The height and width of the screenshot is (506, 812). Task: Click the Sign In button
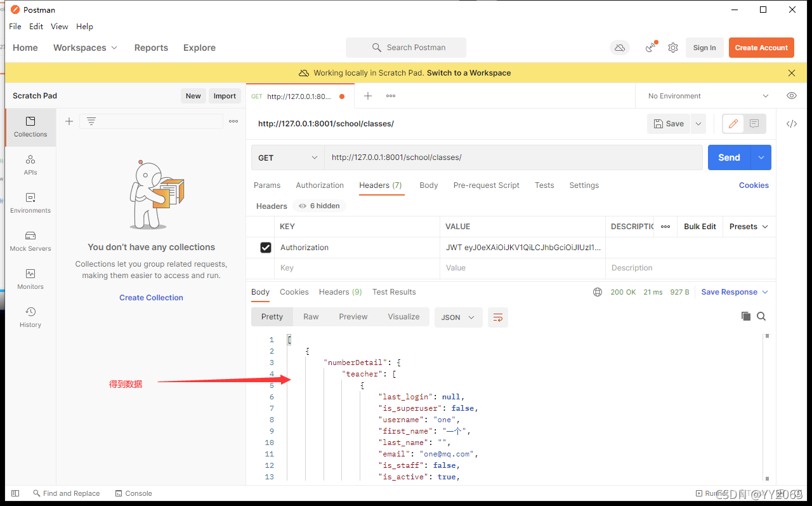704,48
